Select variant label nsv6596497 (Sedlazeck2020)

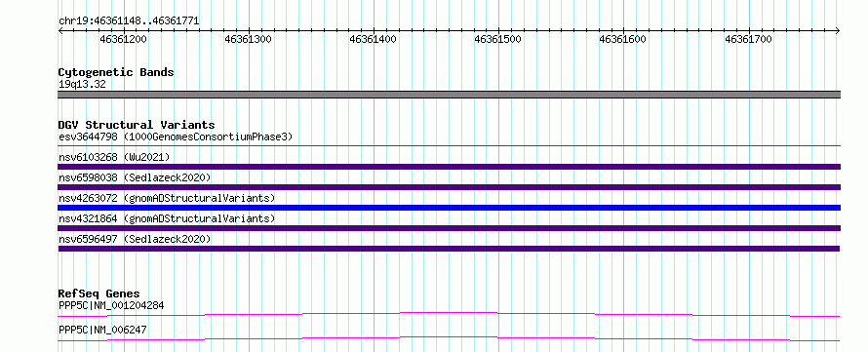(135, 239)
